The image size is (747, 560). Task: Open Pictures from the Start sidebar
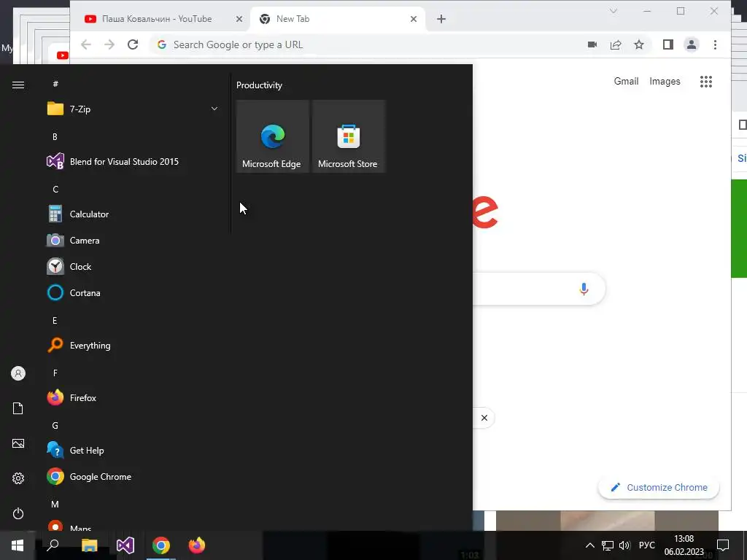point(18,443)
